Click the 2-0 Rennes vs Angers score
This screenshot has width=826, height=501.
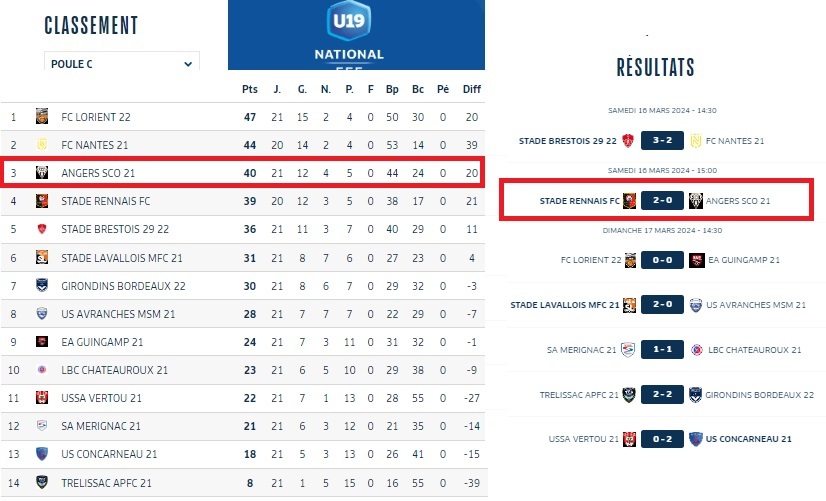point(662,201)
